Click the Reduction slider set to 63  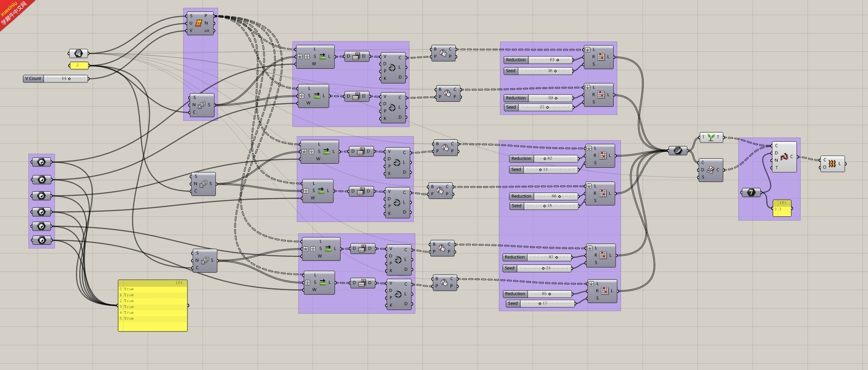click(538, 60)
